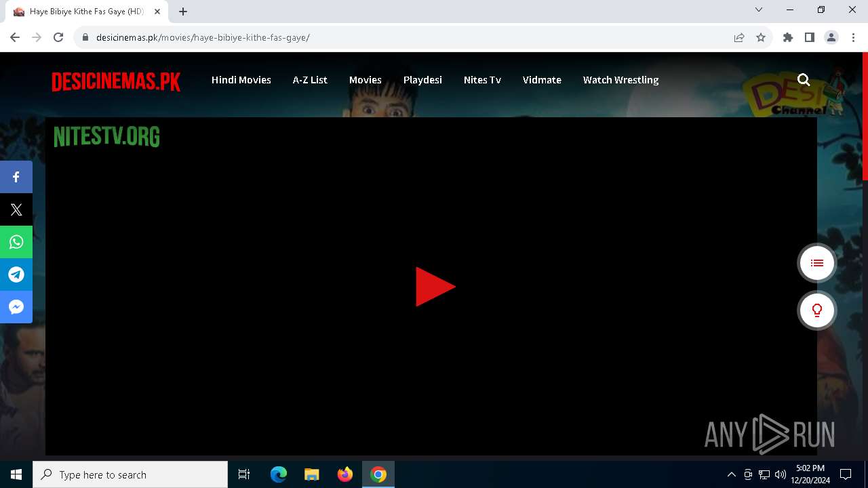Viewport: 868px width, 488px height.
Task: Open a new browser tab
Action: [183, 12]
